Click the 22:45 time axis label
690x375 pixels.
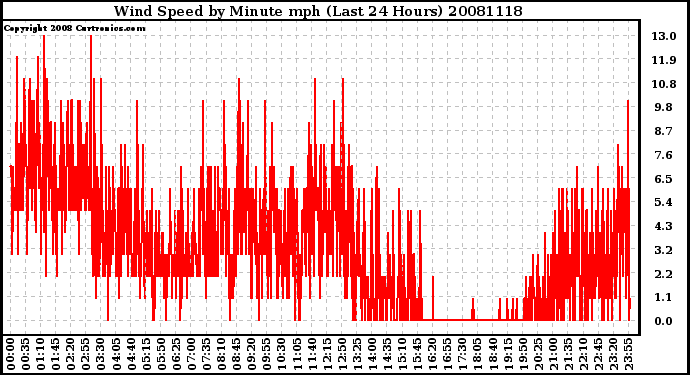(598, 354)
